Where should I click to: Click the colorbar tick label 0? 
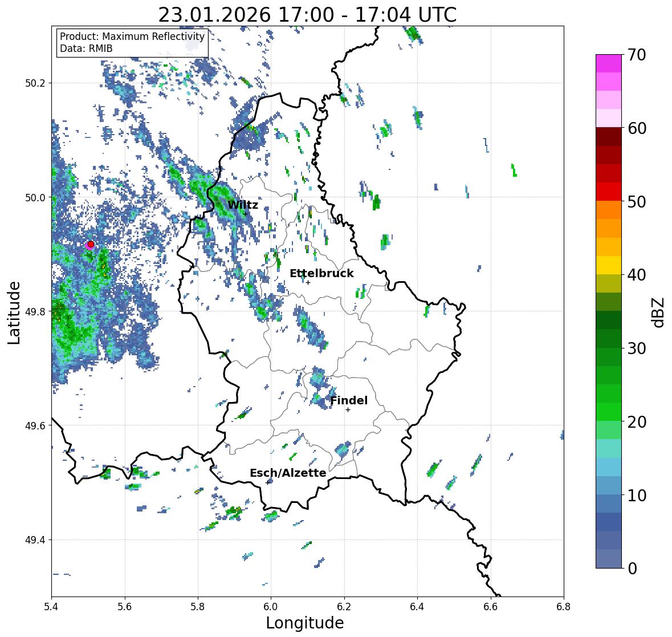click(632, 569)
